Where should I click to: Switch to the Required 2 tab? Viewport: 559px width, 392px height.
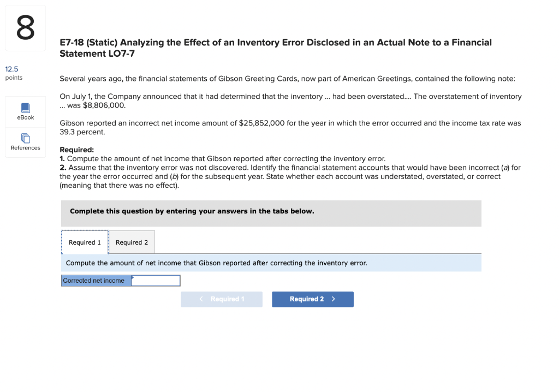click(132, 242)
